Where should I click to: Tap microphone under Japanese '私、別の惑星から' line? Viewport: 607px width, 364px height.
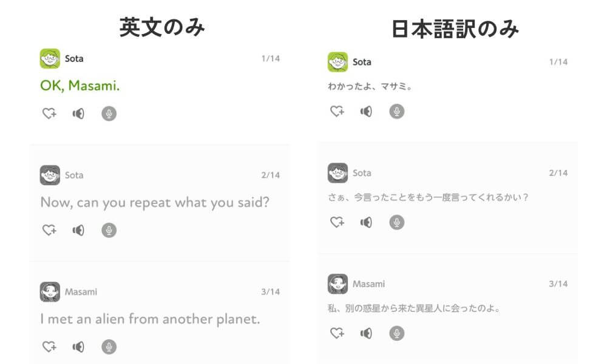(396, 333)
